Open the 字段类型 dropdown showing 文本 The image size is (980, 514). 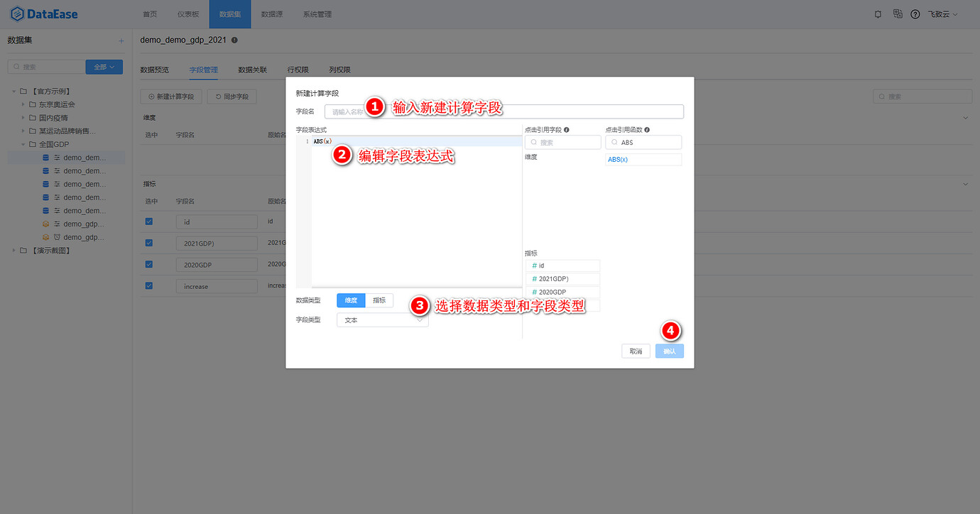coord(382,319)
